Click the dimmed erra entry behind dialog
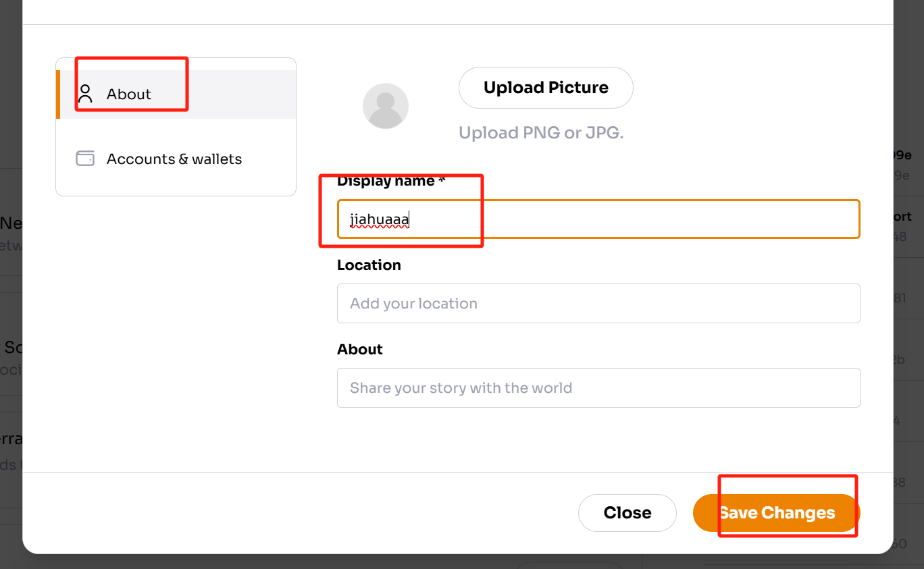Screen dimensions: 924x569 [x=11, y=439]
